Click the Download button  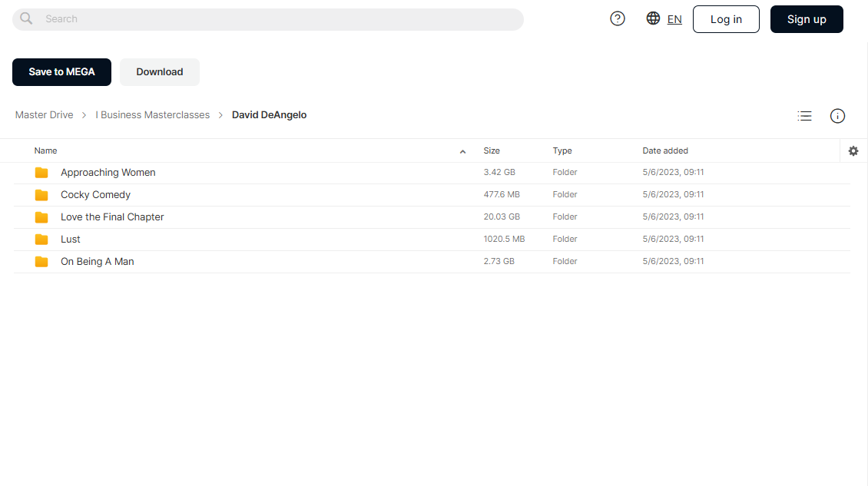point(160,72)
